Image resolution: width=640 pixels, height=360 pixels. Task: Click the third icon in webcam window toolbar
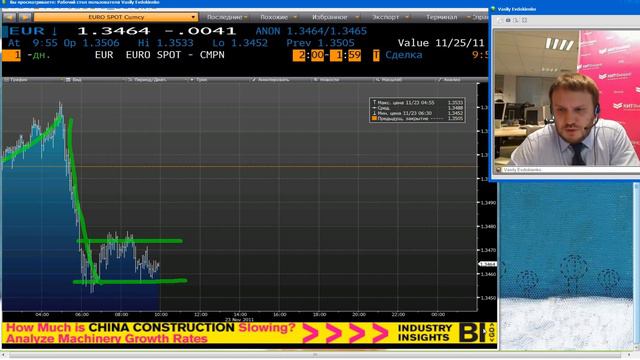[x=516, y=20]
